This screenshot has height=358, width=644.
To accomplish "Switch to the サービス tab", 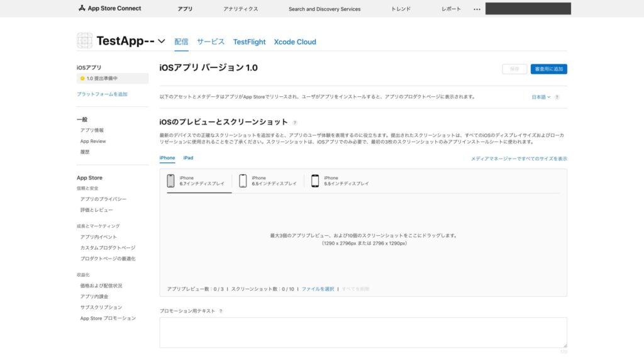I will point(211,42).
